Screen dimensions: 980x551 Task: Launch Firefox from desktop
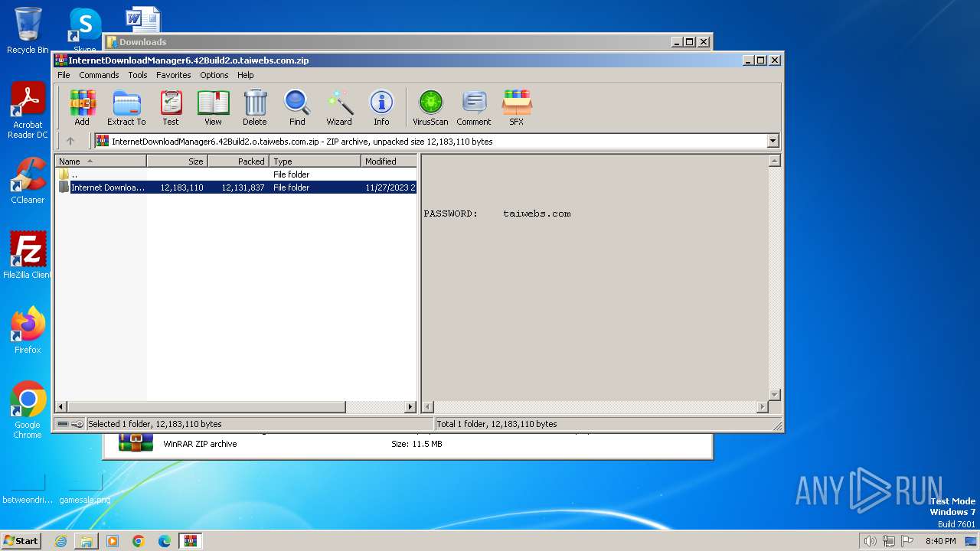28,330
